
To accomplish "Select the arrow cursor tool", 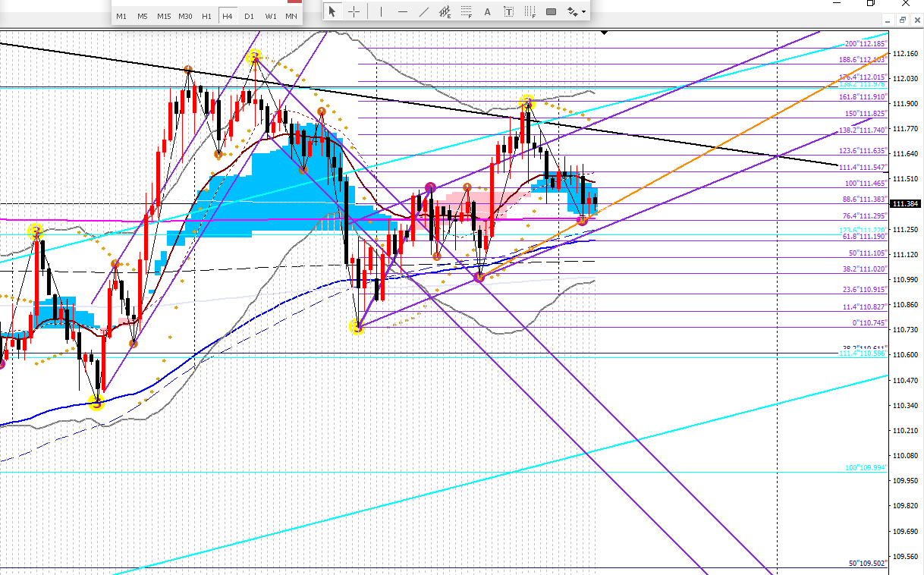I will (x=332, y=11).
